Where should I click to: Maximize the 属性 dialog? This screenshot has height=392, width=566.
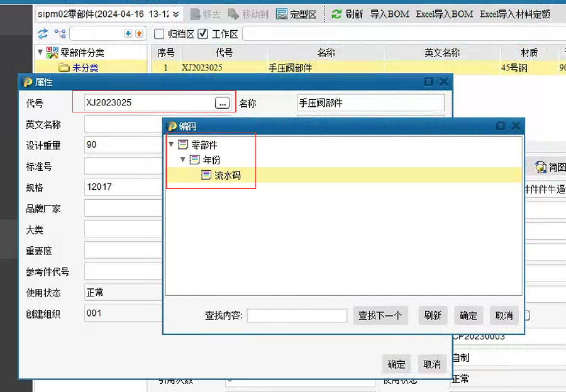click(x=428, y=82)
